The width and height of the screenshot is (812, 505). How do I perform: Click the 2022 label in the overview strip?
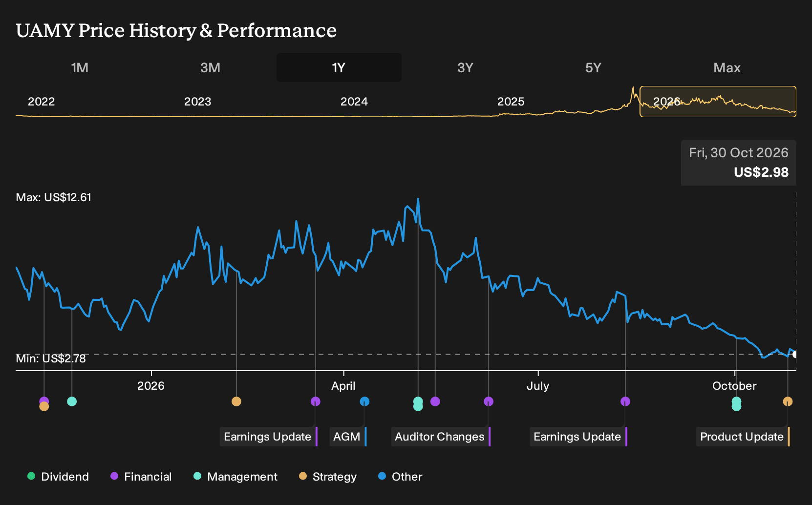pos(42,102)
